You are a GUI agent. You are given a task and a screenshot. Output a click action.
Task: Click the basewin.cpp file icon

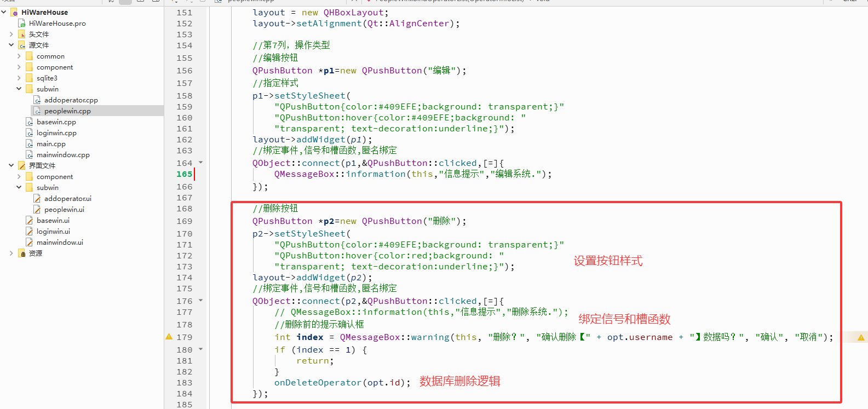[x=30, y=122]
